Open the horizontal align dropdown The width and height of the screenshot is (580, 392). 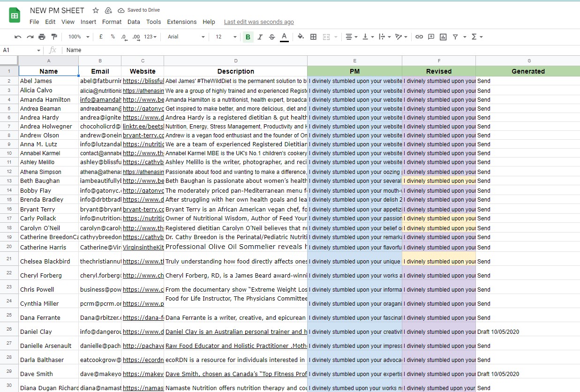[352, 37]
